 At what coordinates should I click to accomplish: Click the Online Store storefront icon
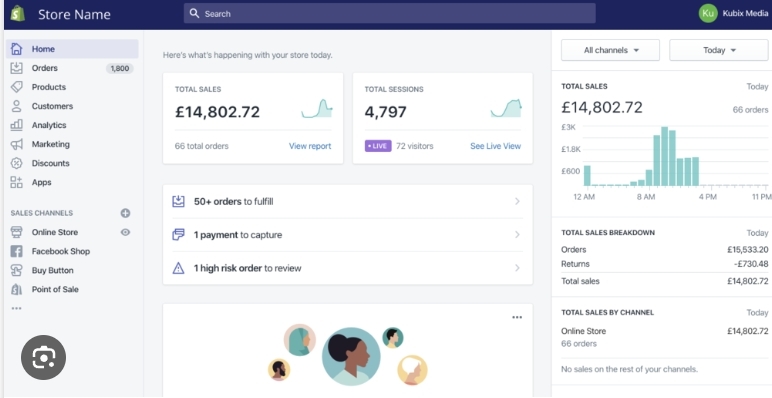[16, 232]
